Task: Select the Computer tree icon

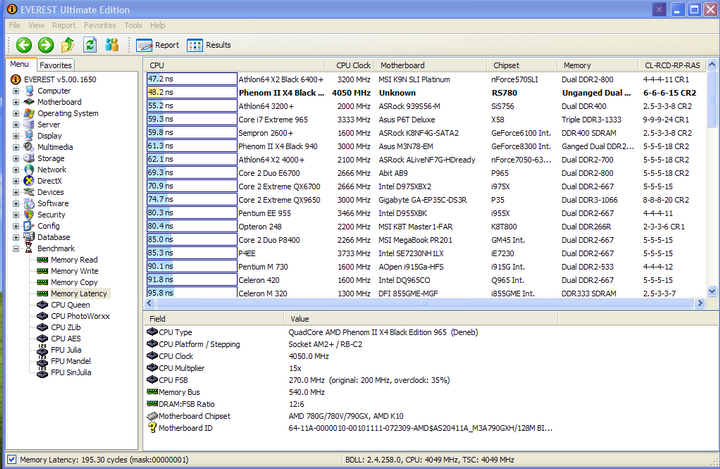Action: coord(29,90)
